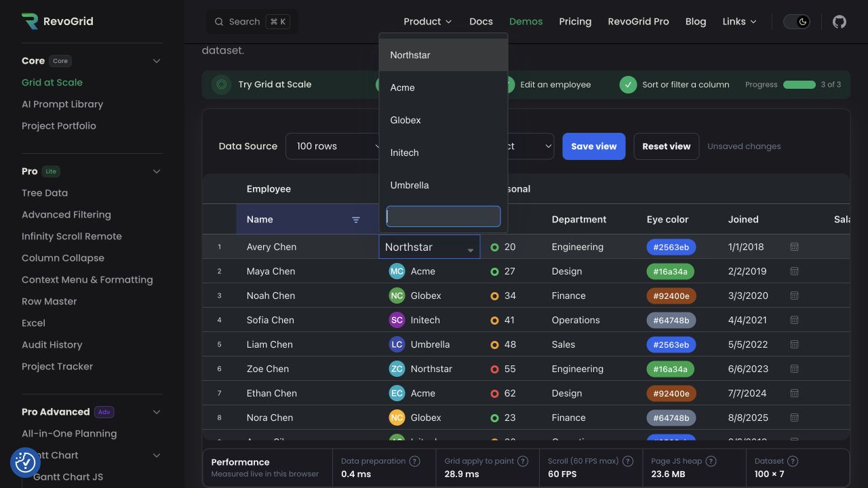Click Ethan Chen's EC avatar
Viewport: 868px width, 488px height.
tap(397, 393)
